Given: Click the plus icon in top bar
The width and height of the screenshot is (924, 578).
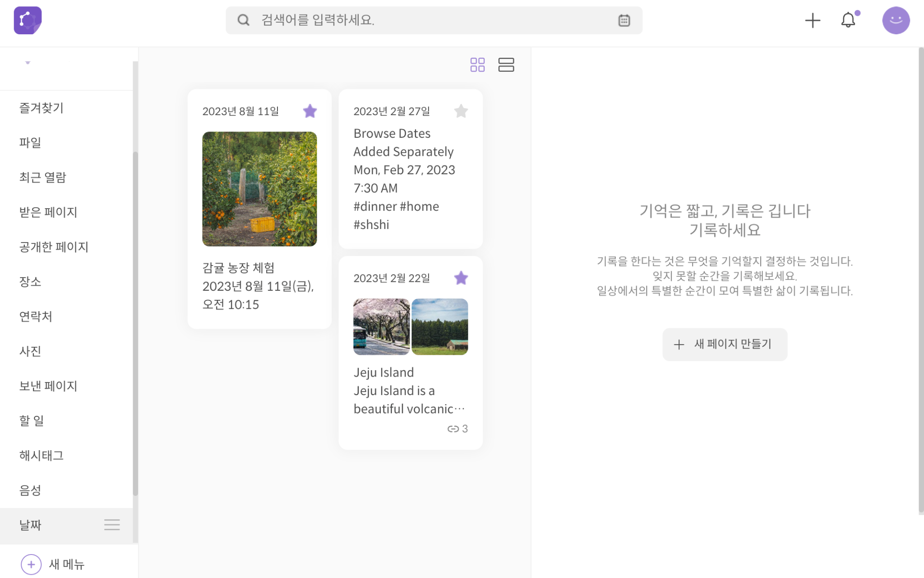Looking at the screenshot, I should point(813,20).
